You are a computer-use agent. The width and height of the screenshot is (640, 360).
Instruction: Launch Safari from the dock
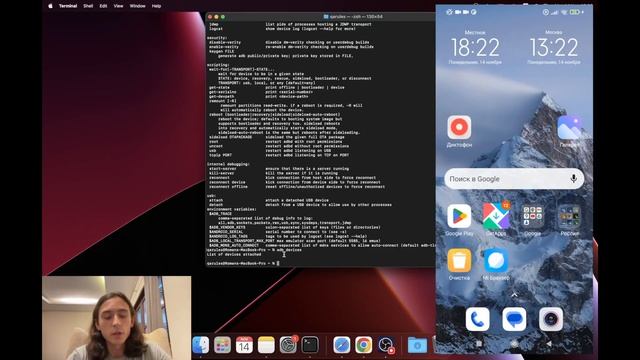[342, 345]
